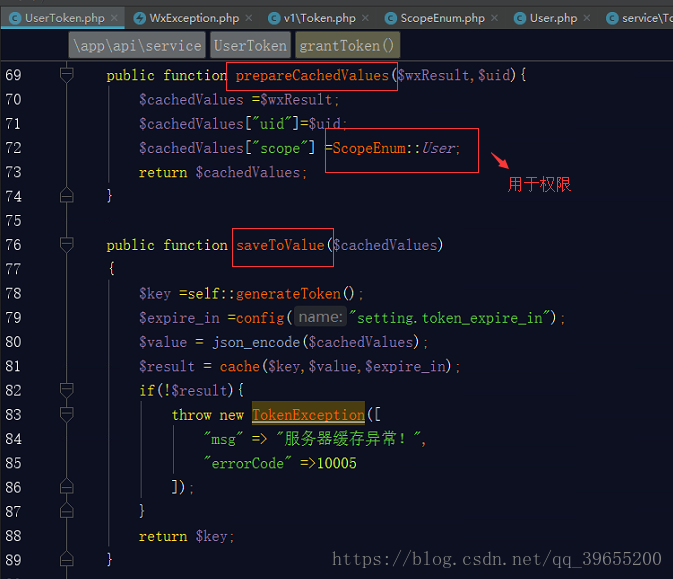Collapse TokenException array at line 83
This screenshot has height=579, width=673.
[67, 414]
